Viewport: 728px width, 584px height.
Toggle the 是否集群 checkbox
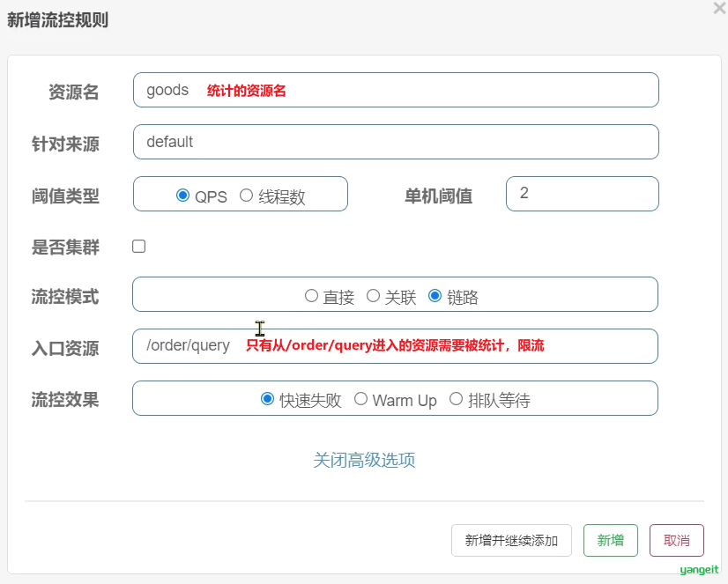click(139, 247)
